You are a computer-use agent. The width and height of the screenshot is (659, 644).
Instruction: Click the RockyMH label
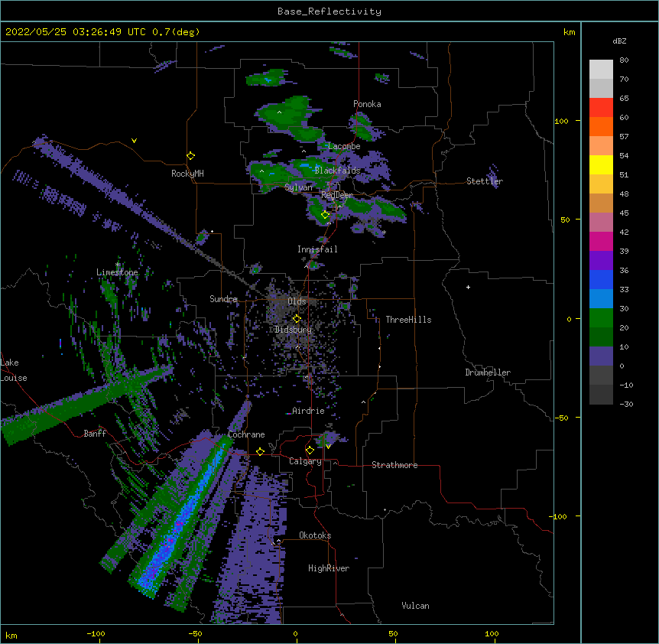pyautogui.click(x=187, y=174)
